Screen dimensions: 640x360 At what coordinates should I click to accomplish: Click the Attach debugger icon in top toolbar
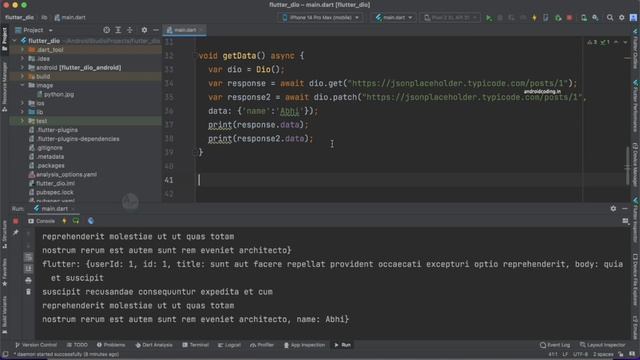pos(558,18)
